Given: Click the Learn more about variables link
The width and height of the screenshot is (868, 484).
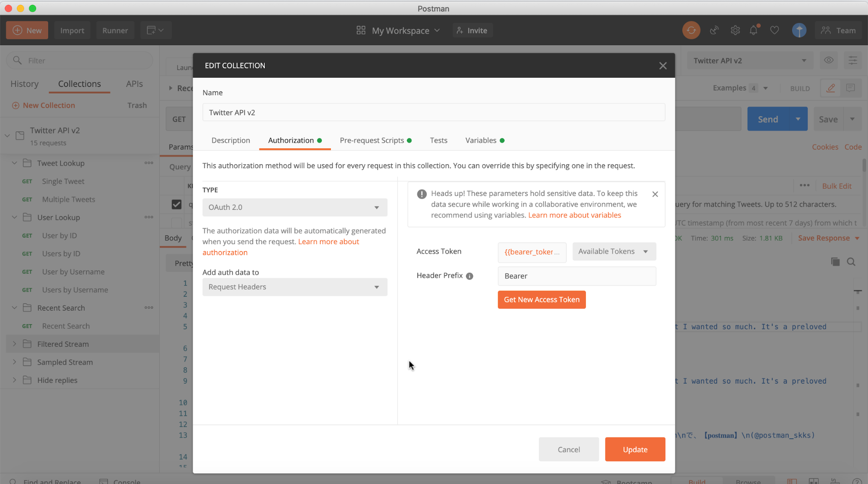Looking at the screenshot, I should click(574, 215).
